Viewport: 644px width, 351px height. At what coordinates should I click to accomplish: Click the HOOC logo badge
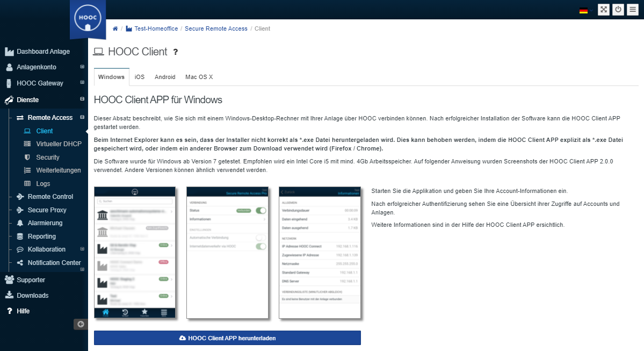(x=88, y=18)
